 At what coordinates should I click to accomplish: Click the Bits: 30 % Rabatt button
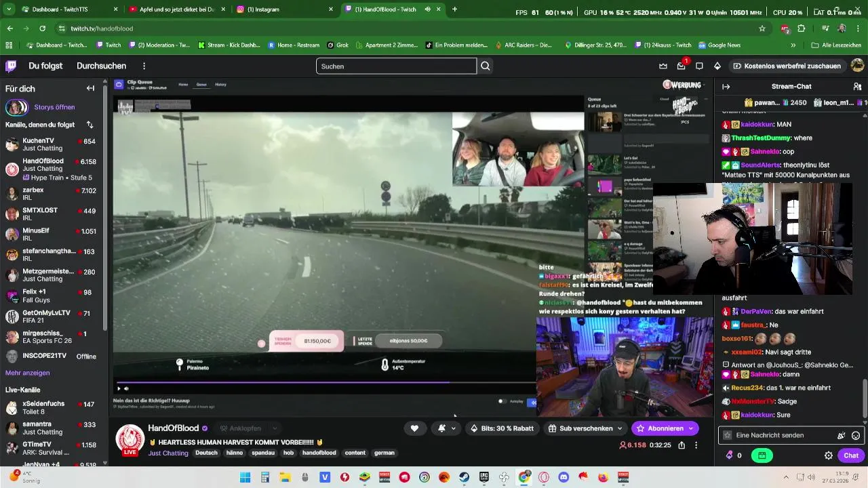click(501, 428)
